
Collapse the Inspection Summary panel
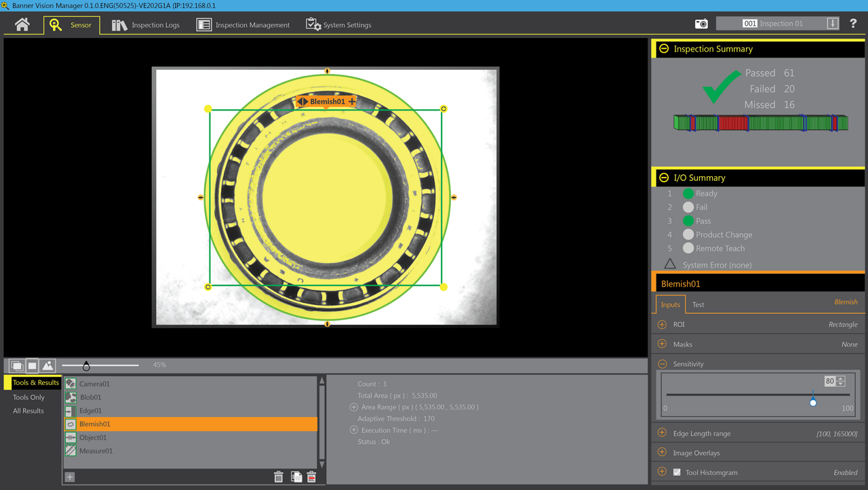click(663, 48)
